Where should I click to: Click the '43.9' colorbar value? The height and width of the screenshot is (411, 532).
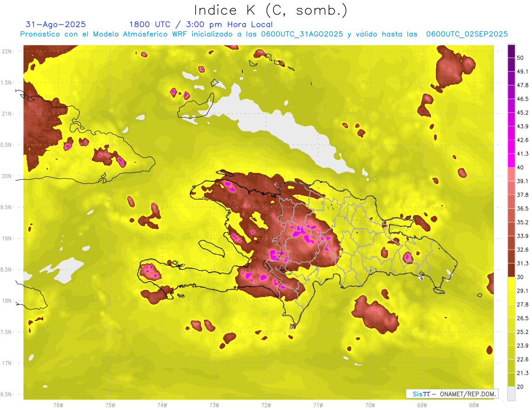point(522,126)
